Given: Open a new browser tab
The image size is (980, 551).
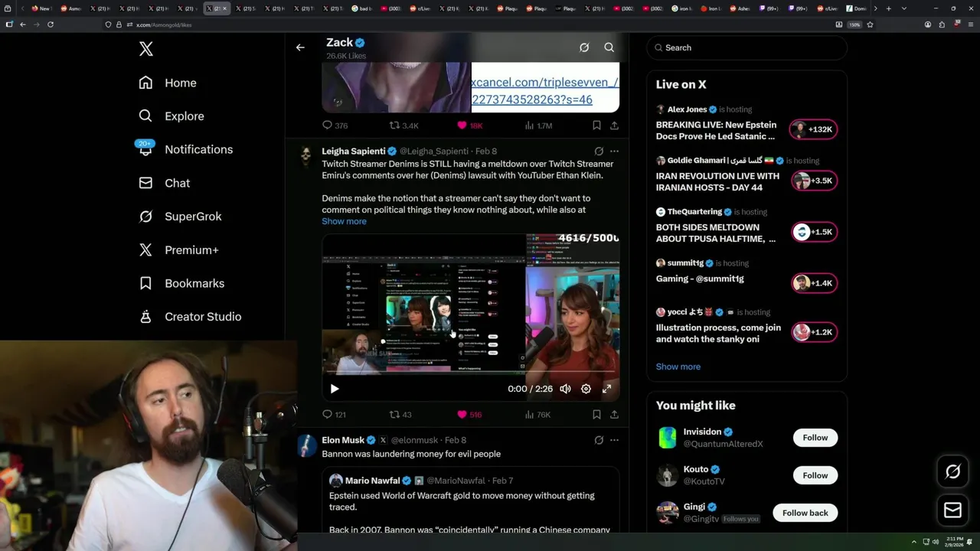Looking at the screenshot, I should [888, 8].
